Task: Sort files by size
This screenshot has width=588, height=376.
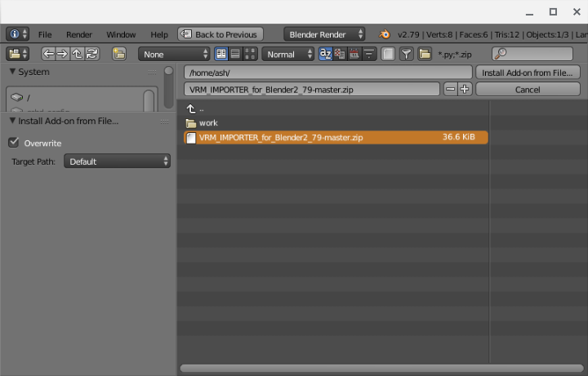Action: [369, 54]
